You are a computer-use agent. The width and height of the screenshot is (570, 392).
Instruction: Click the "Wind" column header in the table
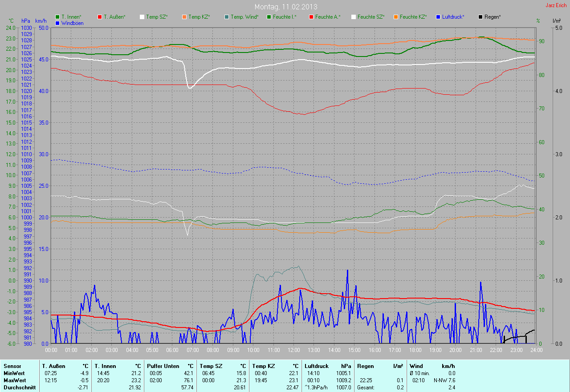(416, 366)
